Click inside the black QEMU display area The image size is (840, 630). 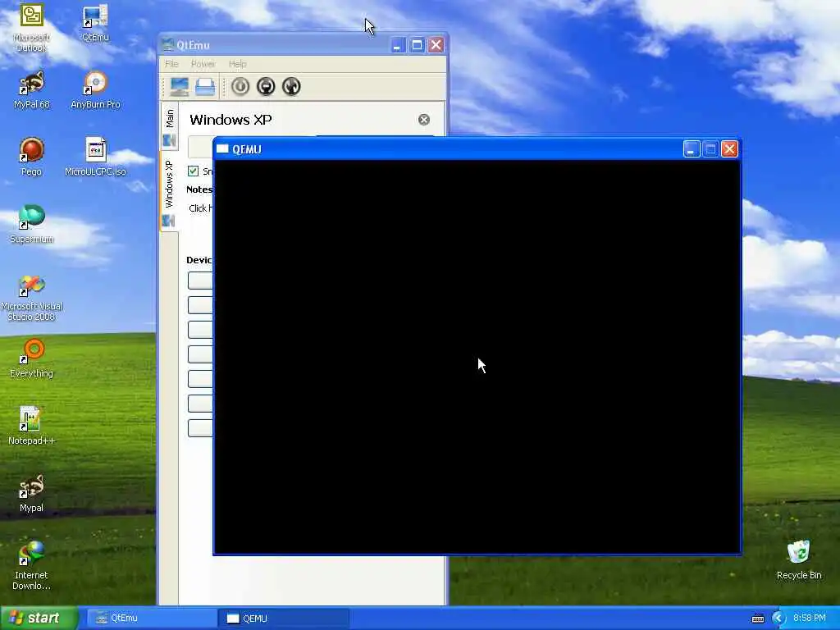point(477,357)
